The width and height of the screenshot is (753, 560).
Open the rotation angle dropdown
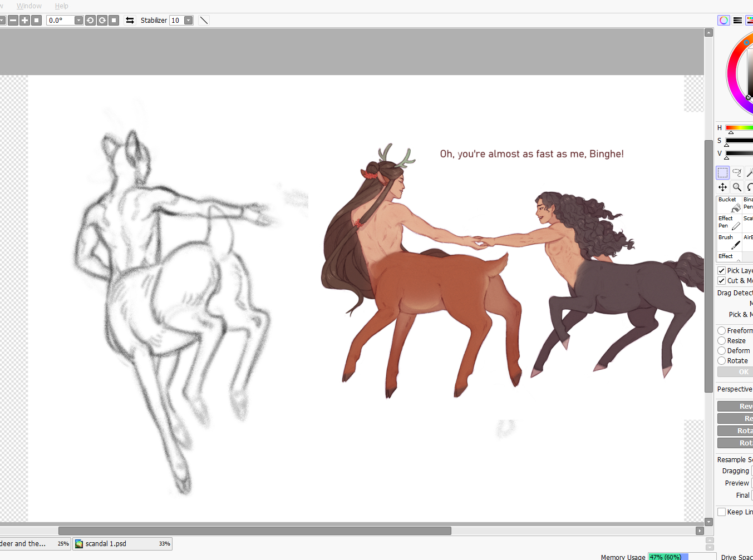click(x=78, y=21)
